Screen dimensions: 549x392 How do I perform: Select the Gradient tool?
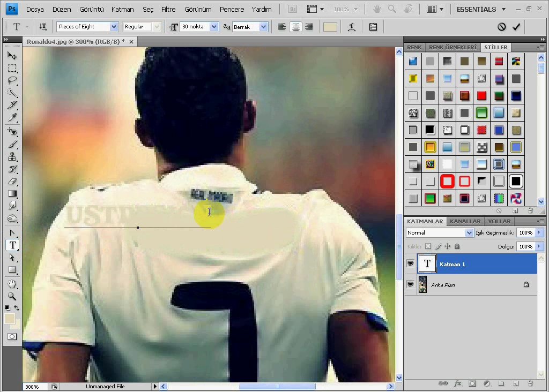pos(12,193)
